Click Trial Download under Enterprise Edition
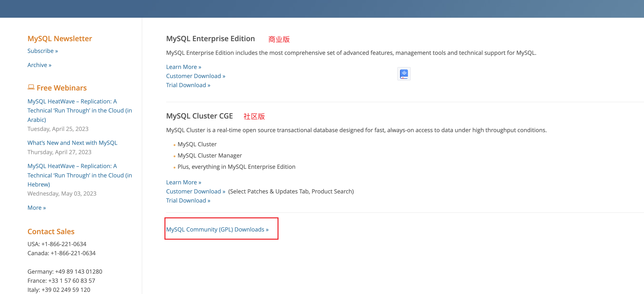 pyautogui.click(x=188, y=85)
